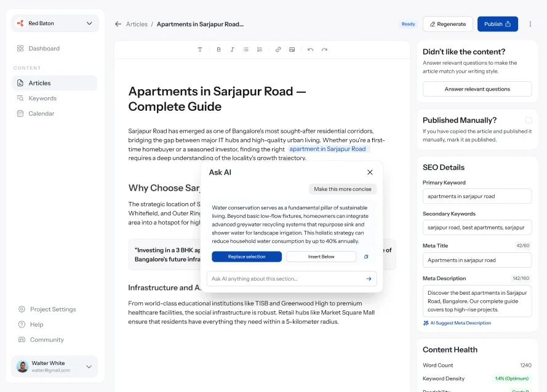Open the three-dot more options menu
Screen dimensions: 547x392
point(530,24)
